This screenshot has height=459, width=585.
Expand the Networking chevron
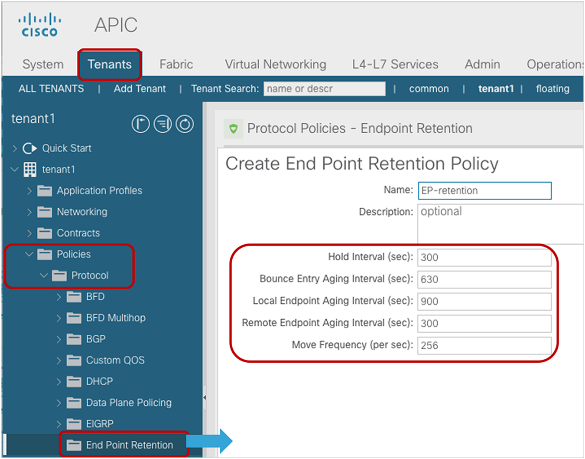pos(29,212)
